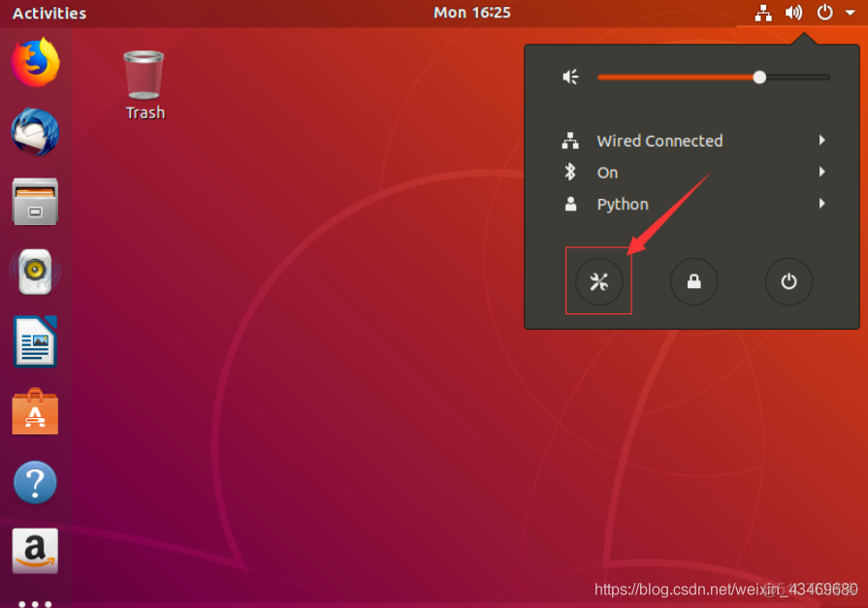Lock the screen with padlock button
Screen dimensions: 868x608
693,282
